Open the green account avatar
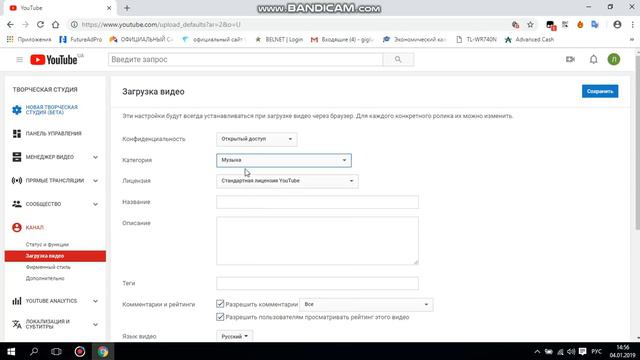 [x=614, y=60]
